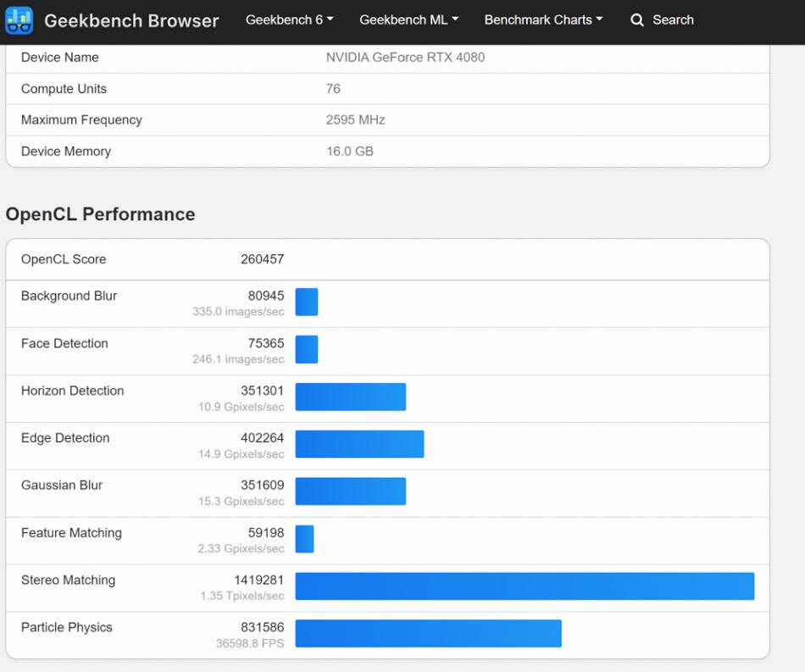Click the Particle Physics score bar

coord(428,634)
